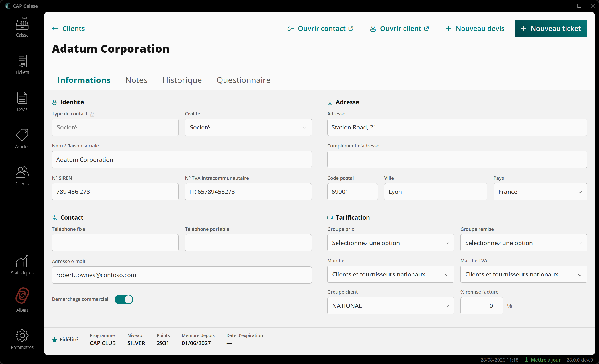Click the back arrow next to Clients
The height and width of the screenshot is (364, 599).
point(55,29)
